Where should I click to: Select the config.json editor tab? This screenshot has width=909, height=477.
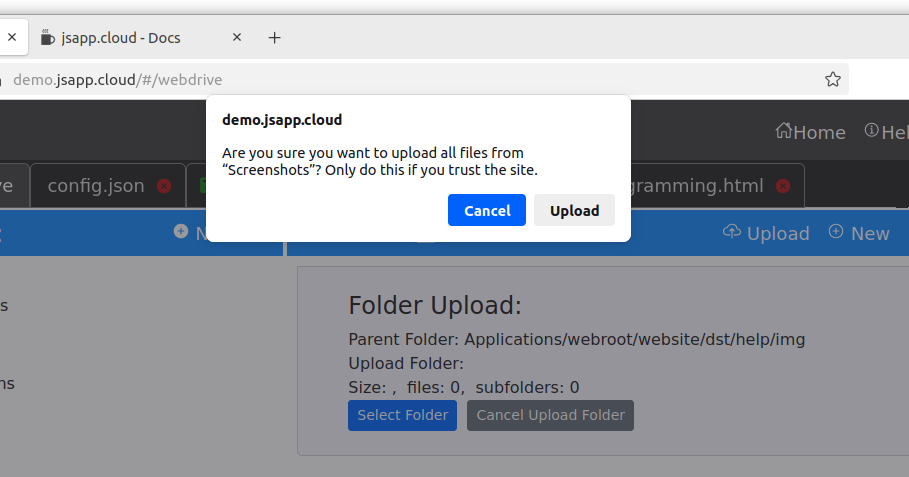click(96, 186)
